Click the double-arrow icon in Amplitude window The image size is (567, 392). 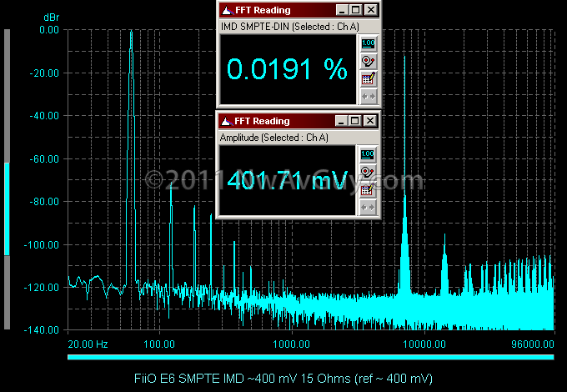point(368,208)
